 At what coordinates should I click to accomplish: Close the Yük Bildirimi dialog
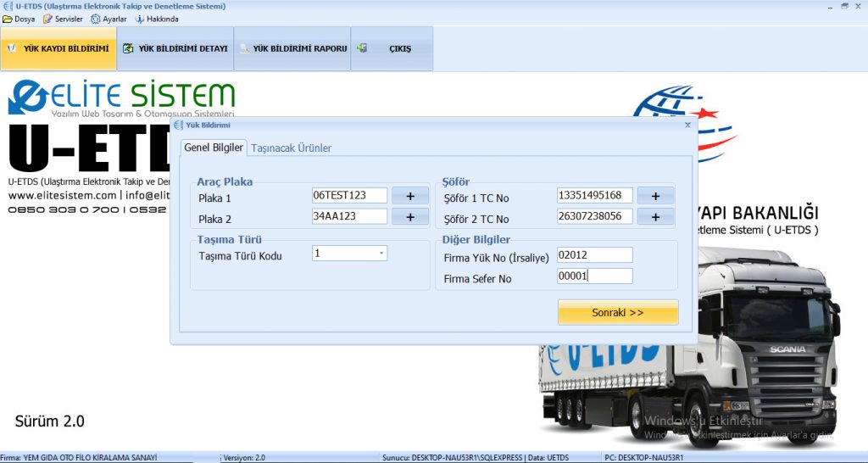click(687, 125)
